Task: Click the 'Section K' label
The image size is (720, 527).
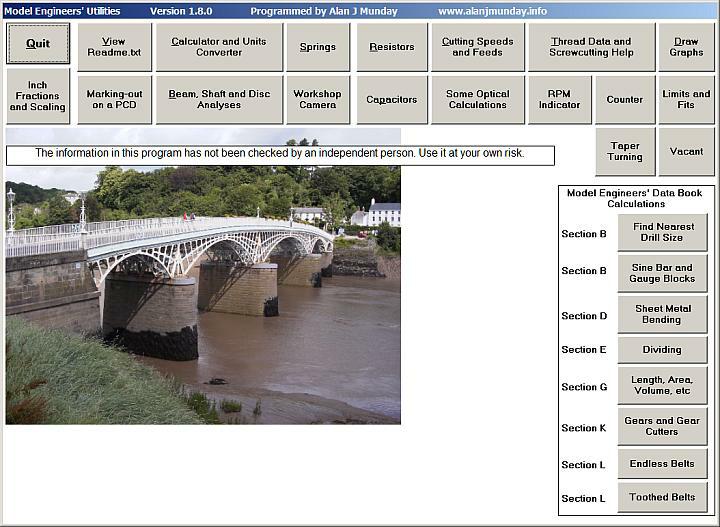Action: click(584, 428)
